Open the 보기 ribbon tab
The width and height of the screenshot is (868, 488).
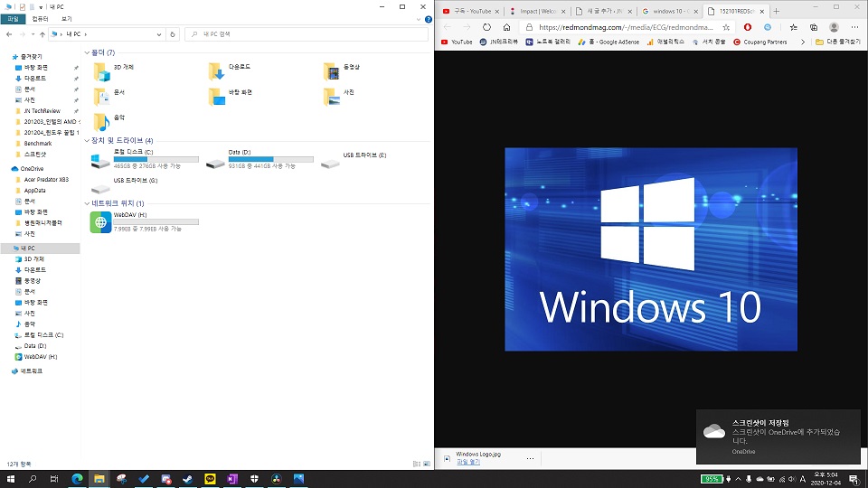(x=66, y=19)
